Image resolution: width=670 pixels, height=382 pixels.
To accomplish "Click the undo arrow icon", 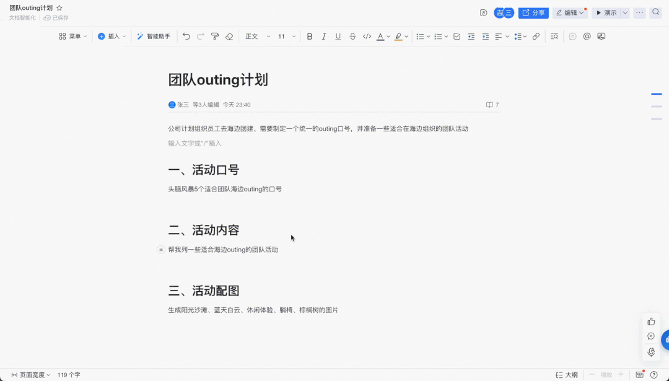I will (186, 37).
